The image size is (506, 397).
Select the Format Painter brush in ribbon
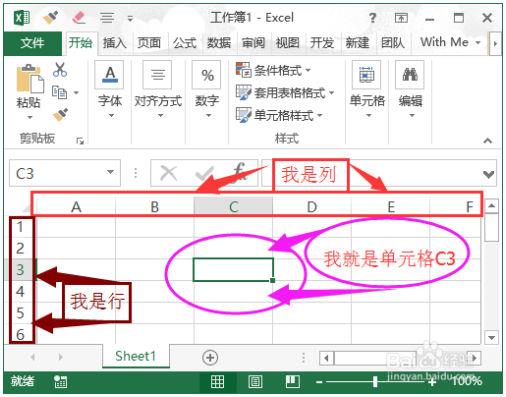60,115
